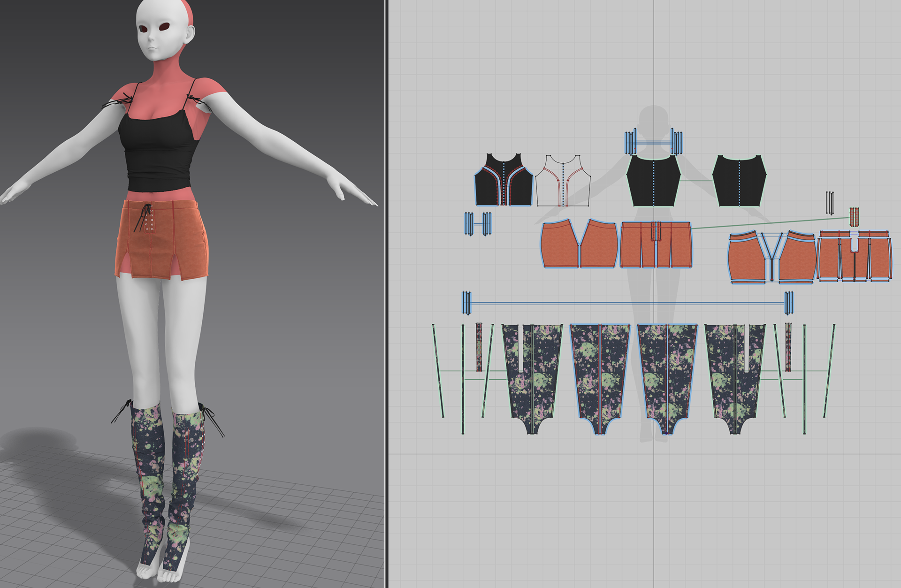Select the small black lace pieces near top right
Image resolution: width=901 pixels, height=588 pixels.
pos(830,203)
